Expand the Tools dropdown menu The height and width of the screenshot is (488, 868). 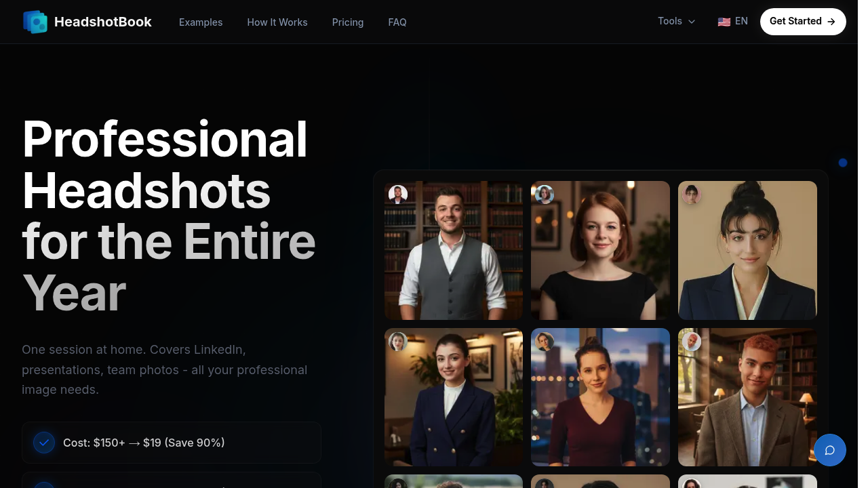click(677, 21)
